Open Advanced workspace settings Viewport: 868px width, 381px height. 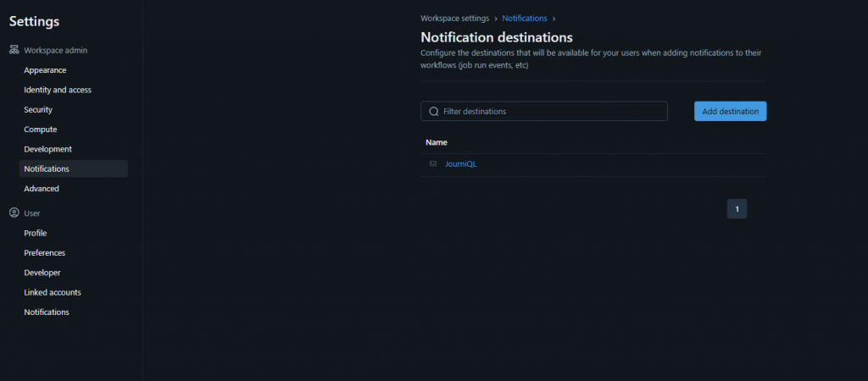point(42,189)
